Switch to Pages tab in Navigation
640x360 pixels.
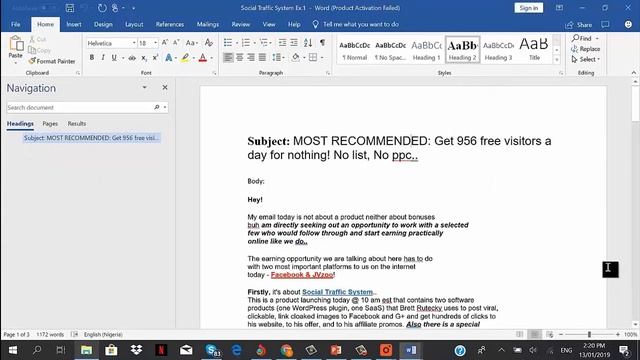click(x=50, y=124)
